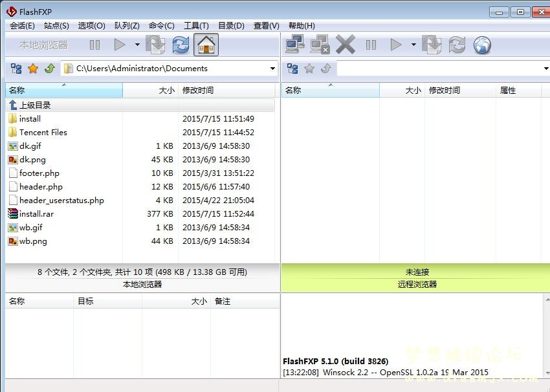Open the 站点(S) menu

(x=56, y=26)
